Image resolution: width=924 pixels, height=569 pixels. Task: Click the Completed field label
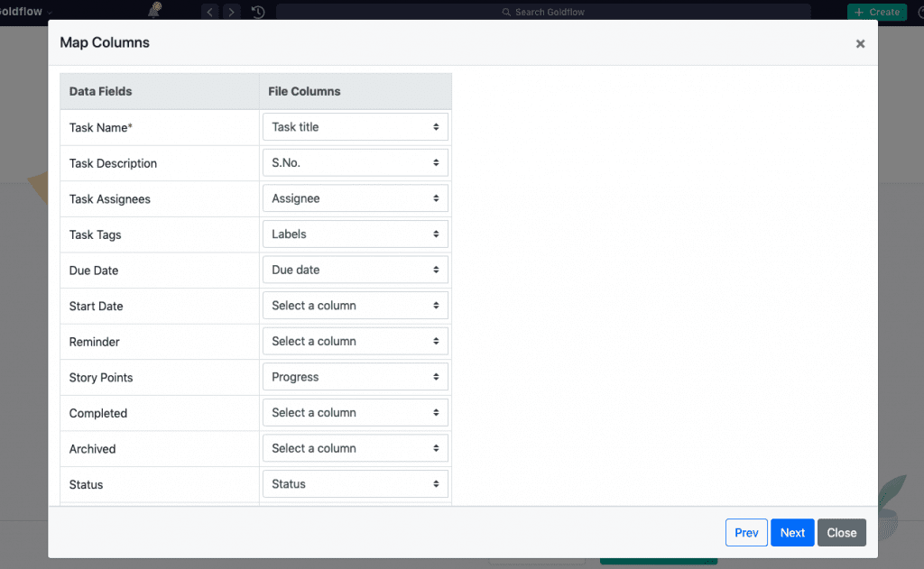click(97, 413)
